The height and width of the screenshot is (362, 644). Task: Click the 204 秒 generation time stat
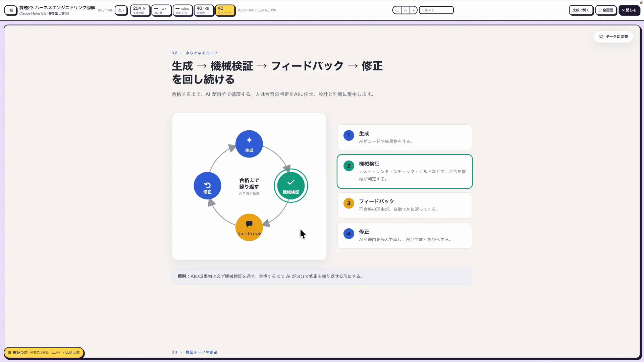click(140, 10)
